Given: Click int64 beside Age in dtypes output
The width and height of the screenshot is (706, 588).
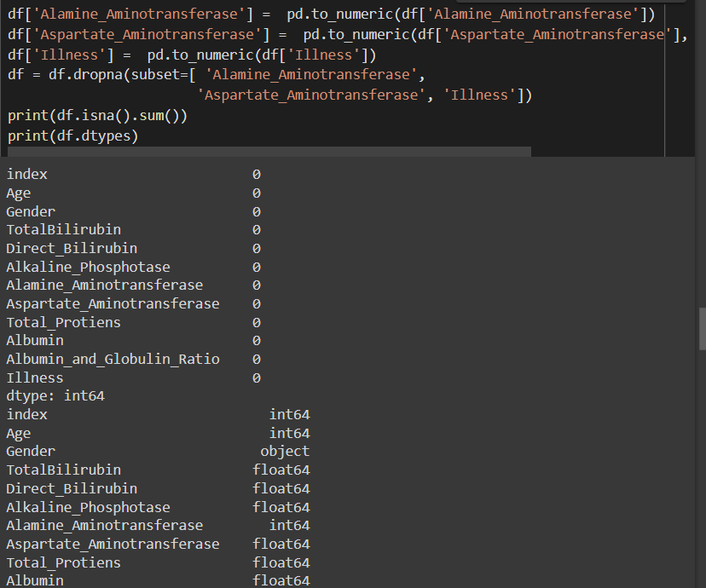Looking at the screenshot, I should coord(290,433).
